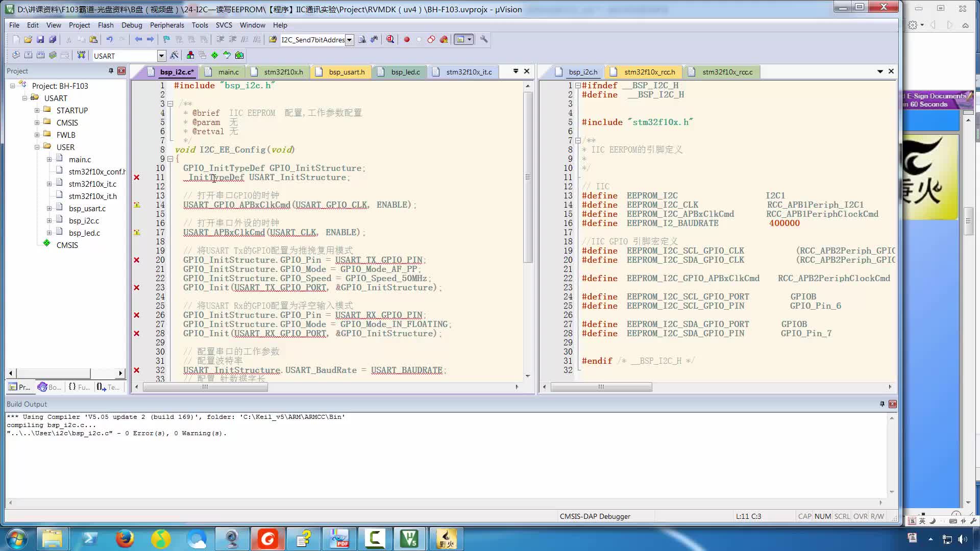
Task: Click the Rebuild all toolbar icon
Action: click(40, 55)
